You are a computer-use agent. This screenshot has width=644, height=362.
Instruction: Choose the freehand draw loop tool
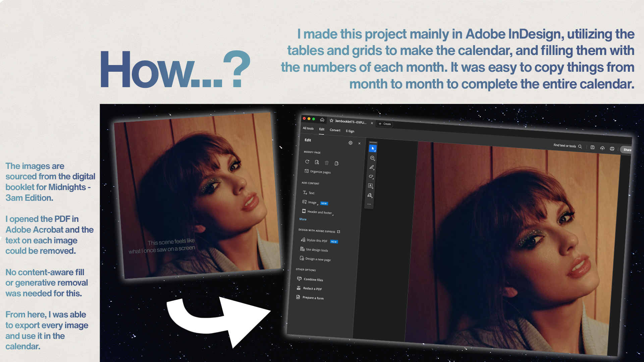pos(371,176)
